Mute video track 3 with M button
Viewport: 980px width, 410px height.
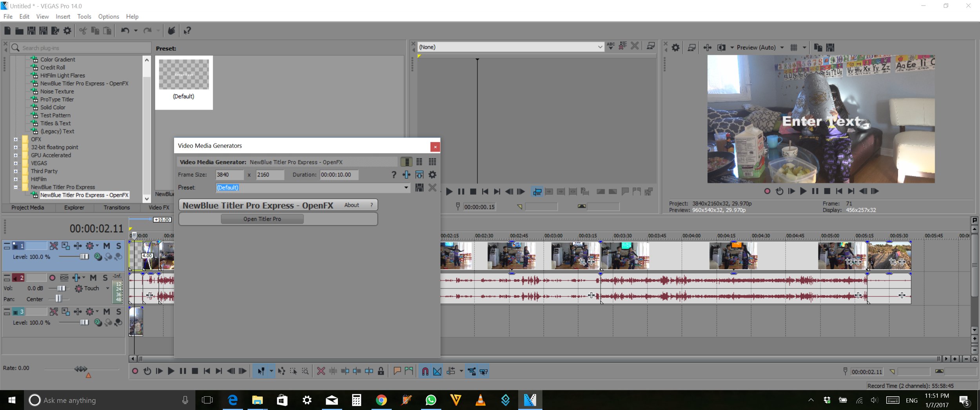(x=107, y=312)
